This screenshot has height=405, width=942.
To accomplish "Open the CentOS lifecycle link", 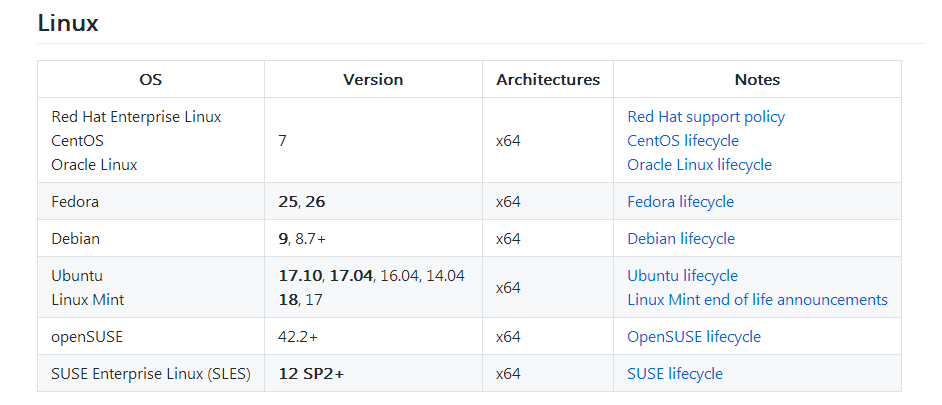I will [x=683, y=141].
